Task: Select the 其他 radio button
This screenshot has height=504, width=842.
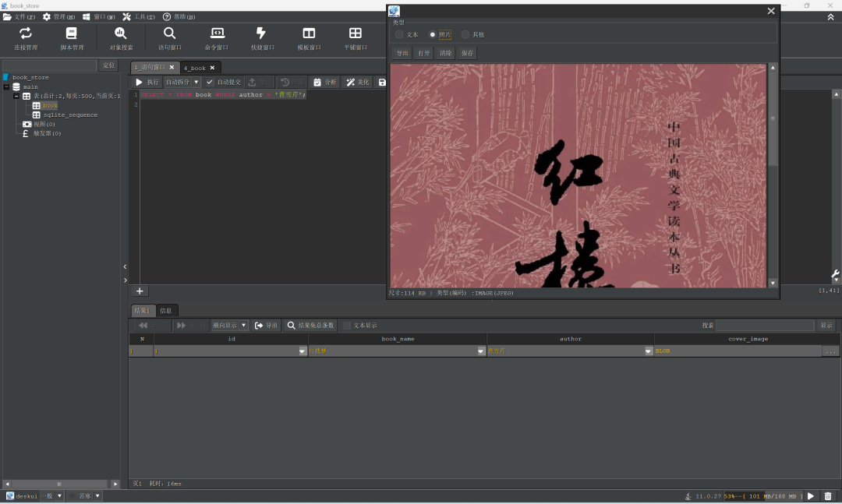Action: tap(465, 35)
